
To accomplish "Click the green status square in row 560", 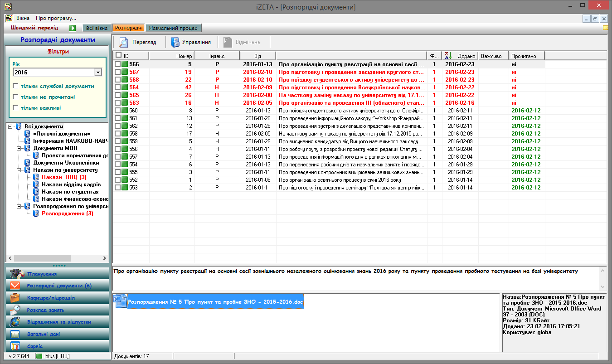I will [125, 111].
